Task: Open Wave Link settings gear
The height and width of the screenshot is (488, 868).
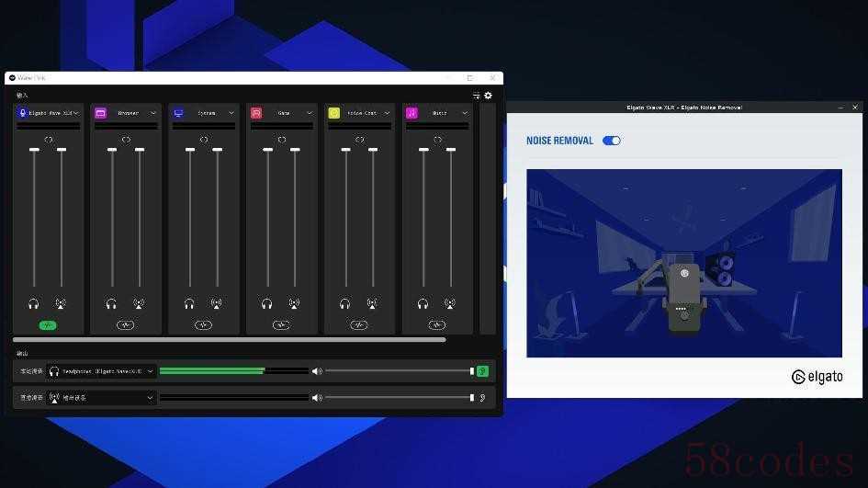Action: coord(488,96)
